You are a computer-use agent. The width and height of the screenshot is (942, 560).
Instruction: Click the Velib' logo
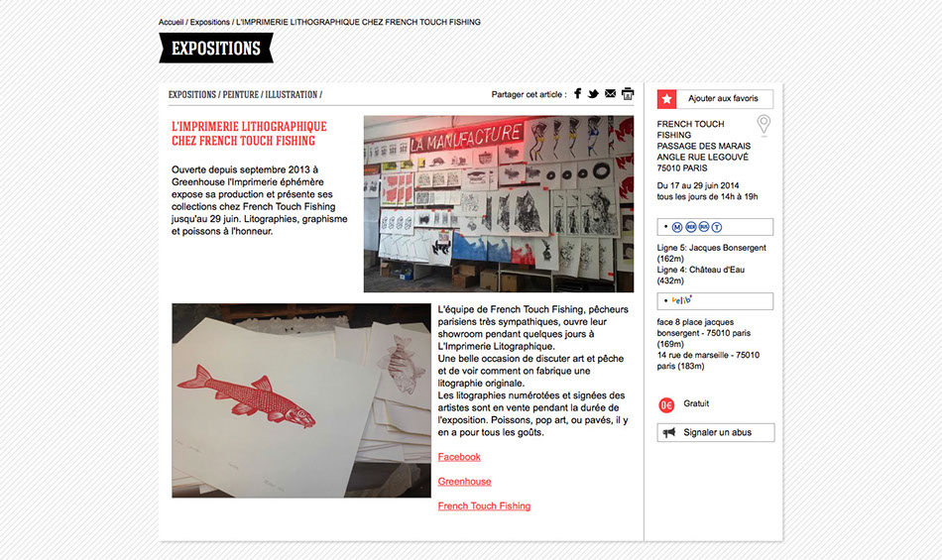682,300
